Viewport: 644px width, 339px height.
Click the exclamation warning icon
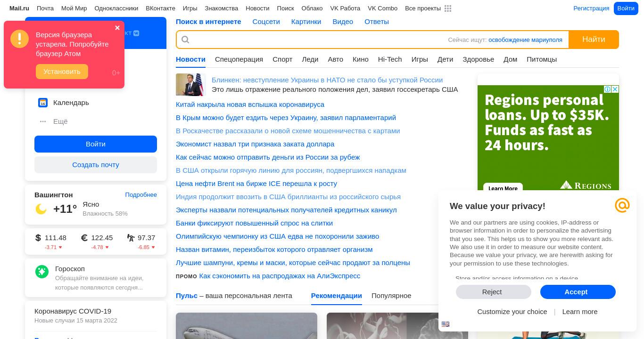(x=19, y=39)
